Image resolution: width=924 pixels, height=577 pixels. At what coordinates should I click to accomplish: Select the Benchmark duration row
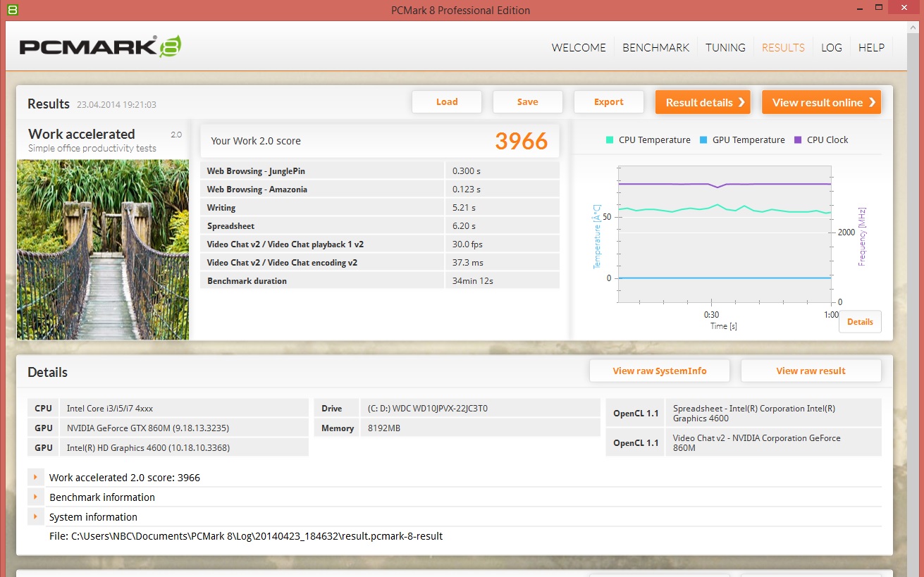(x=380, y=280)
